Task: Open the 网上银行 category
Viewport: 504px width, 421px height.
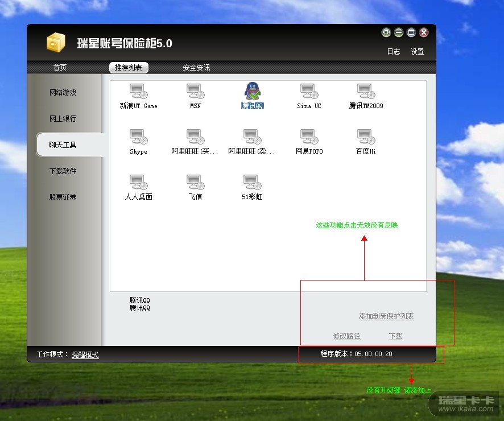Action: 63,118
